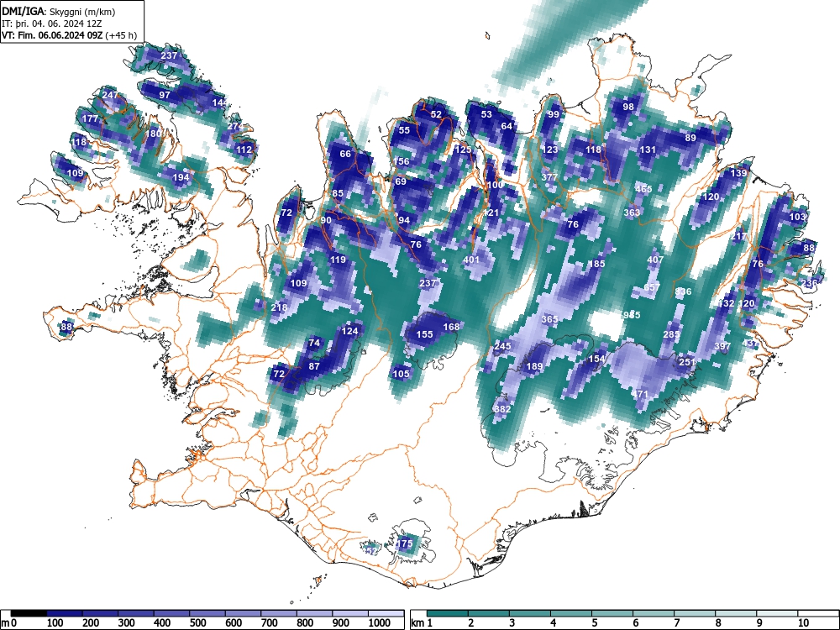Click the "km 1" label on the legend
The width and height of the screenshot is (840, 630).
pyautogui.click(x=422, y=623)
